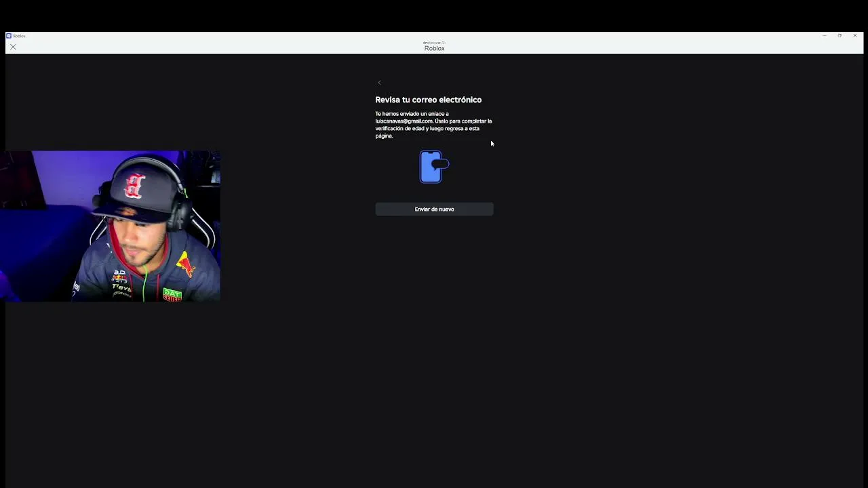Minimize the Roblox window
868x488 pixels.
click(x=824, y=36)
